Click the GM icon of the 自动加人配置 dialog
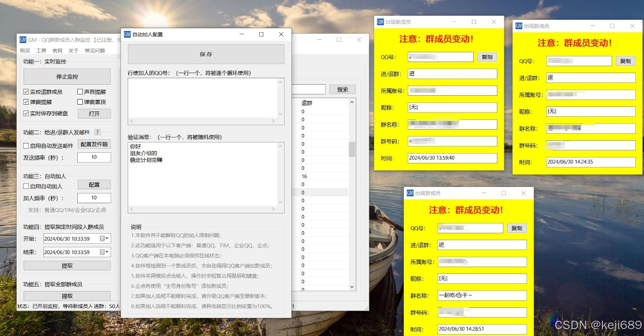This screenshot has height=336, width=644. 127,34
